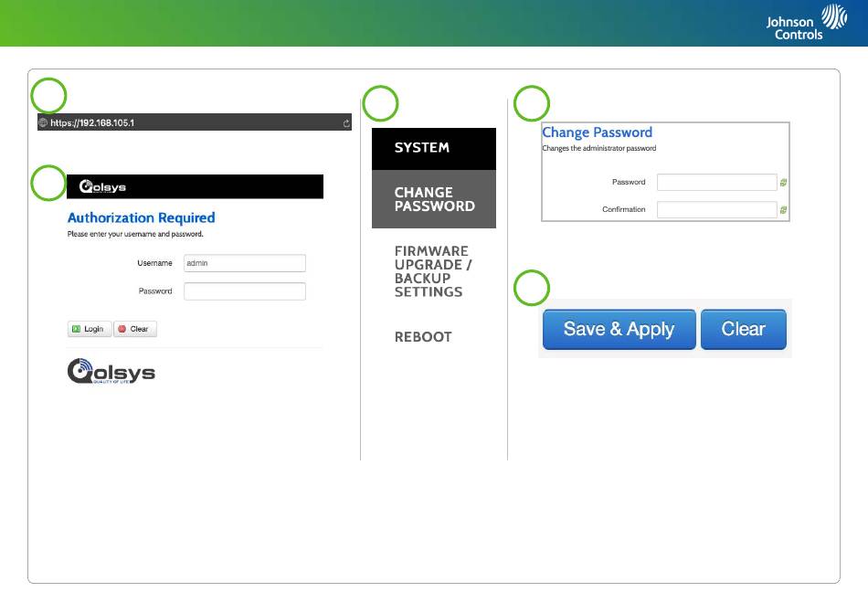Screen dimensions: 868x613
Task: Click 'Please enter your username and password.' text
Action: coord(135,234)
